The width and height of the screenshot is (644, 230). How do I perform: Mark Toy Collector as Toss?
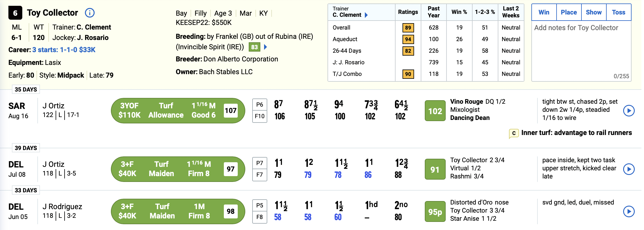619,12
